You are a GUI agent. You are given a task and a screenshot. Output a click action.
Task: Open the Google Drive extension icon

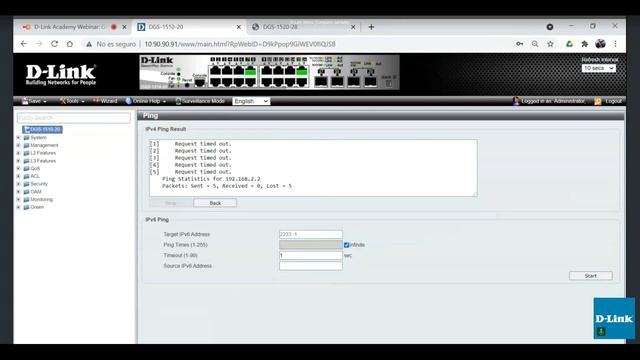point(569,44)
